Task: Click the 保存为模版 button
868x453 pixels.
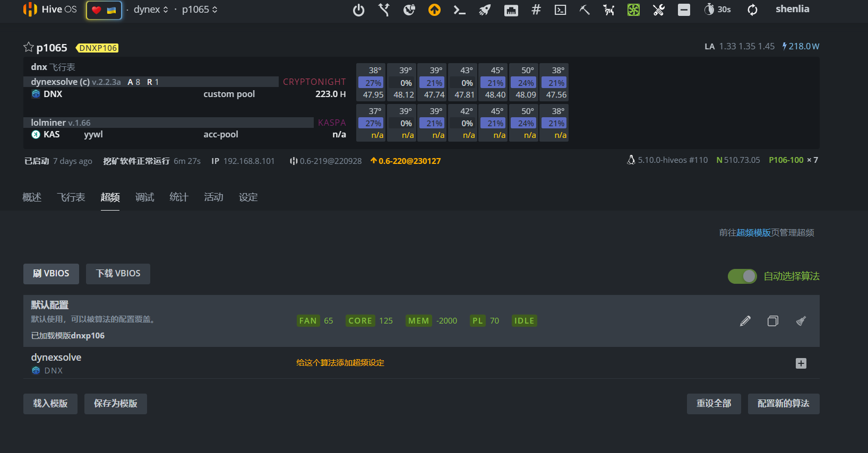Action: click(x=116, y=404)
